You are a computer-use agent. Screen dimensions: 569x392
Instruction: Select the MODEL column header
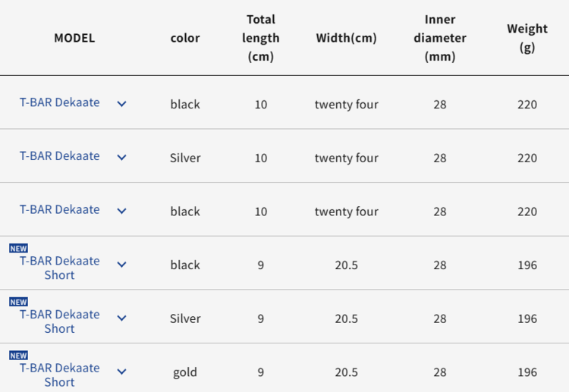click(x=74, y=38)
